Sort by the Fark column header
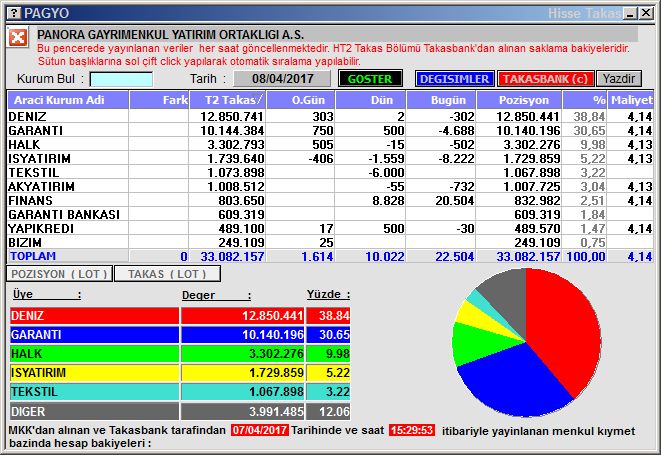This screenshot has width=661, height=455. pyautogui.click(x=159, y=100)
